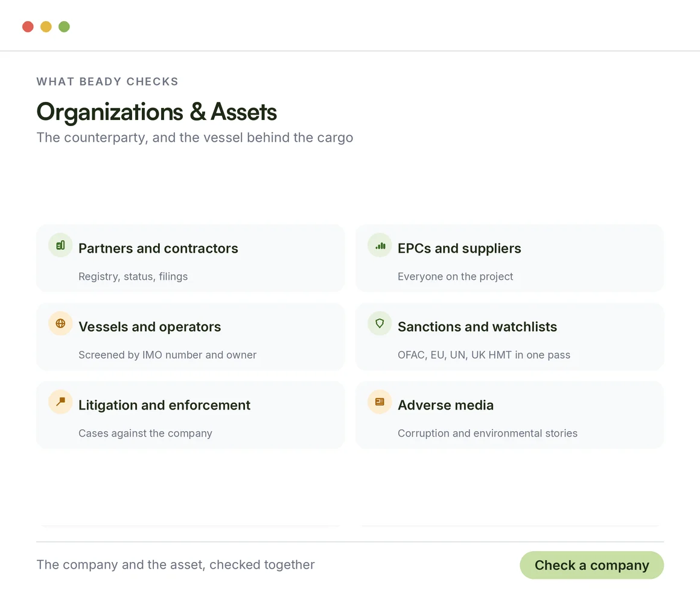Click 'Corruption and environmental stories' text

coord(488,433)
